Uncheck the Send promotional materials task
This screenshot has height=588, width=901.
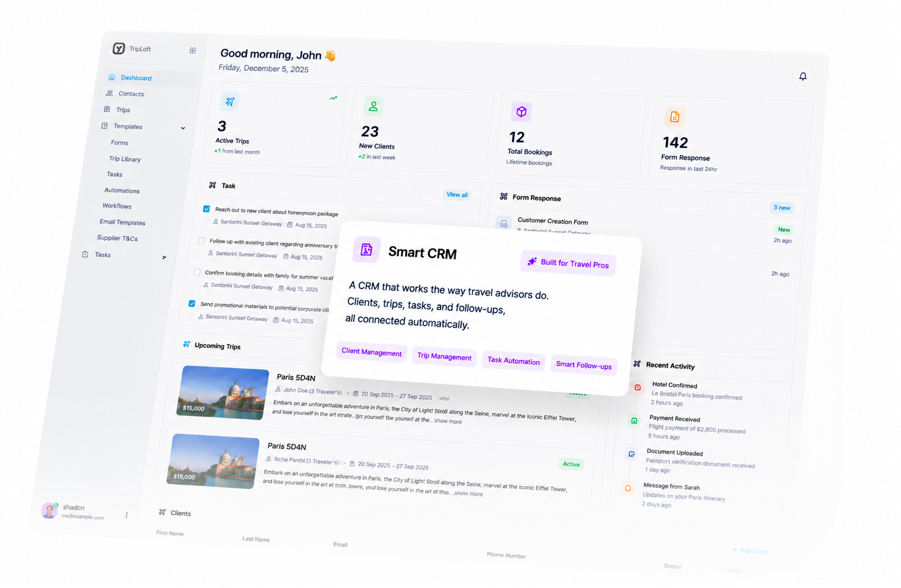[x=192, y=304]
